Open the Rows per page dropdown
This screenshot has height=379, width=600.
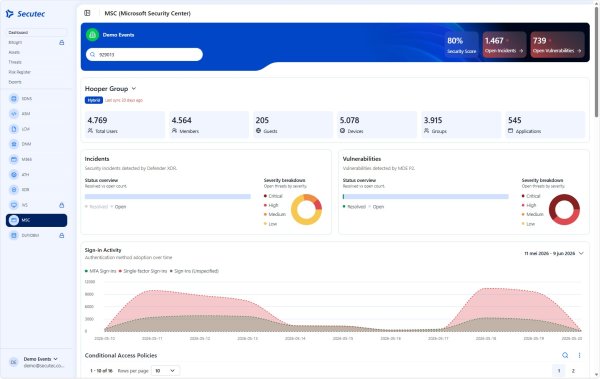pyautogui.click(x=165, y=371)
